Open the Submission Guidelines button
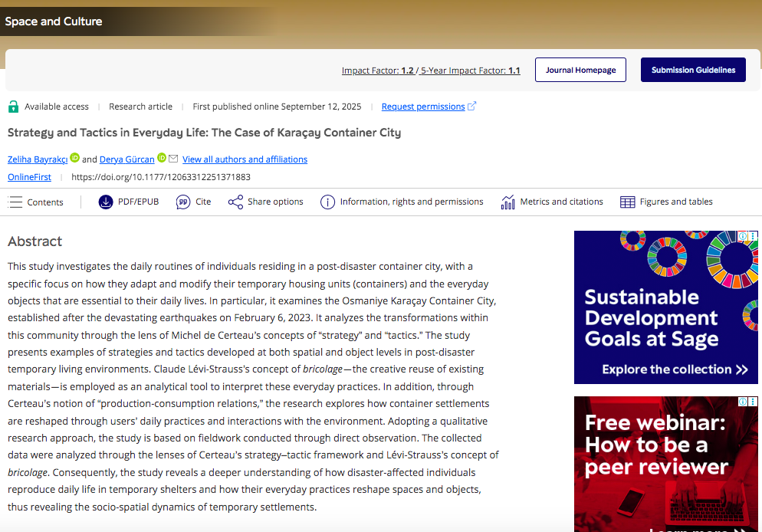This screenshot has height=532, width=762. [693, 70]
